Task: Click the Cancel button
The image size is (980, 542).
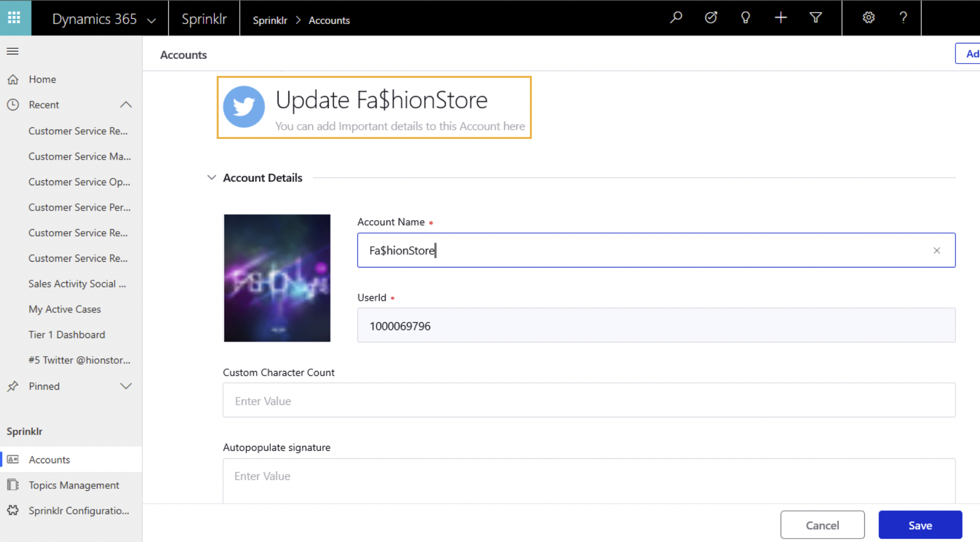Action: click(822, 525)
